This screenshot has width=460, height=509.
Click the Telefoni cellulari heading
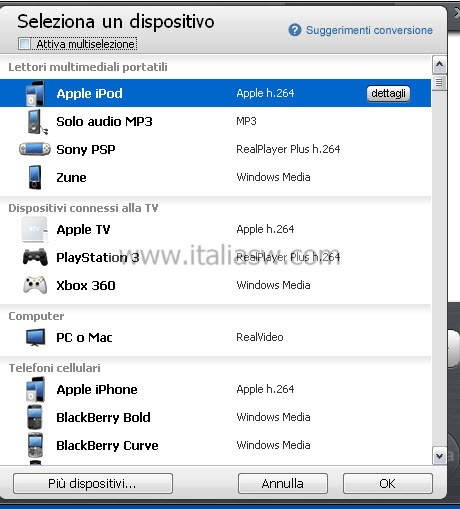coord(54,368)
